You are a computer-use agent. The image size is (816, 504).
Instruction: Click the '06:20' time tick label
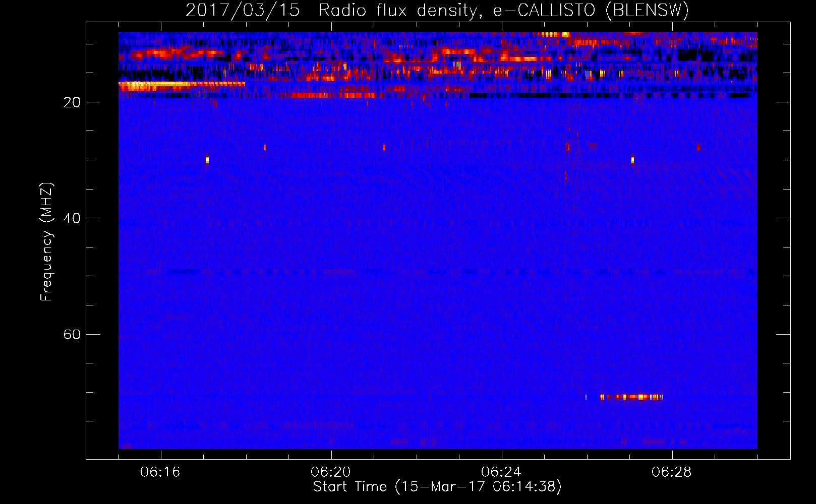(x=331, y=472)
